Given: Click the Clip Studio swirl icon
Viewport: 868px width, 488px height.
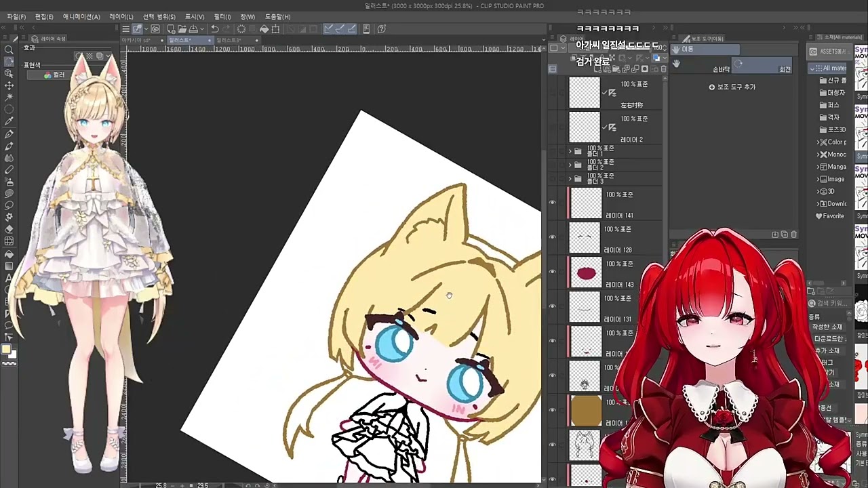Looking at the screenshot, I should pos(155,28).
